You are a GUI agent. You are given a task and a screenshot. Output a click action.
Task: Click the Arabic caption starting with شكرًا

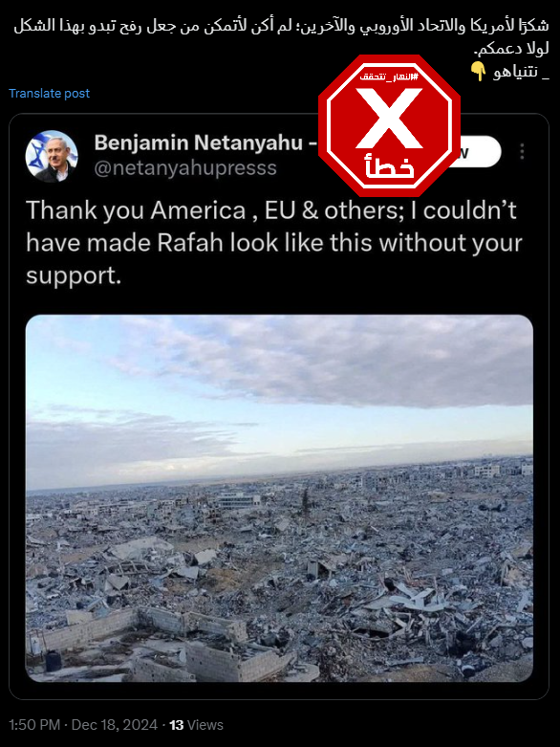tap(282, 36)
